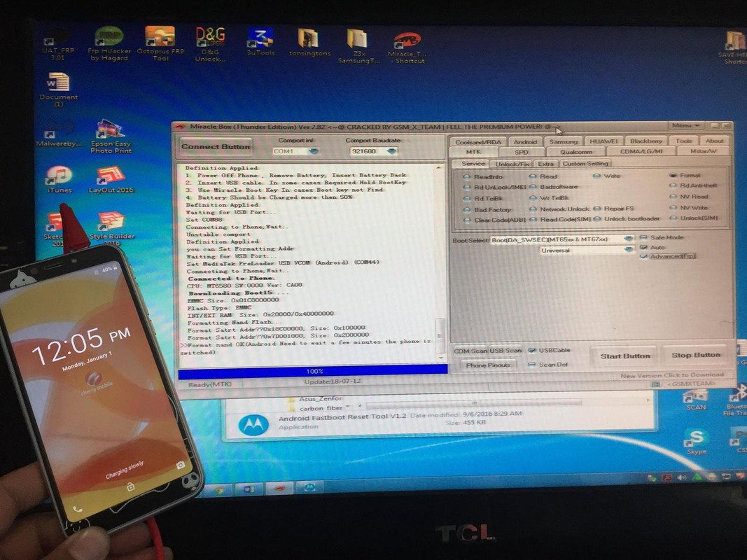Screen dimensions: 747x560
Task: Click the 100% progress bar
Action: [x=313, y=371]
